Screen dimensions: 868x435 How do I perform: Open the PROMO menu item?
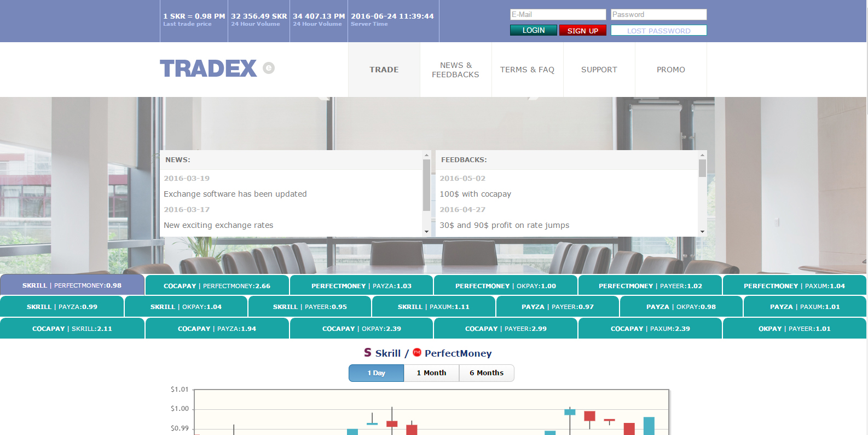[x=670, y=70]
